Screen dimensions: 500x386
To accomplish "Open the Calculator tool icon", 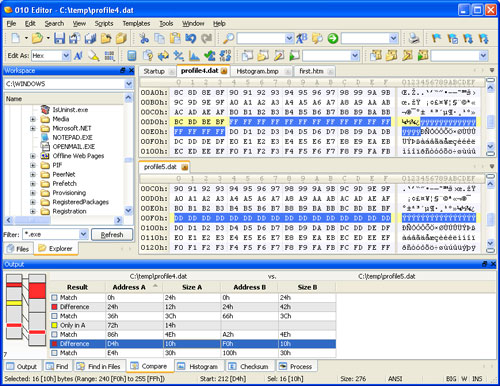I will coord(132,56).
